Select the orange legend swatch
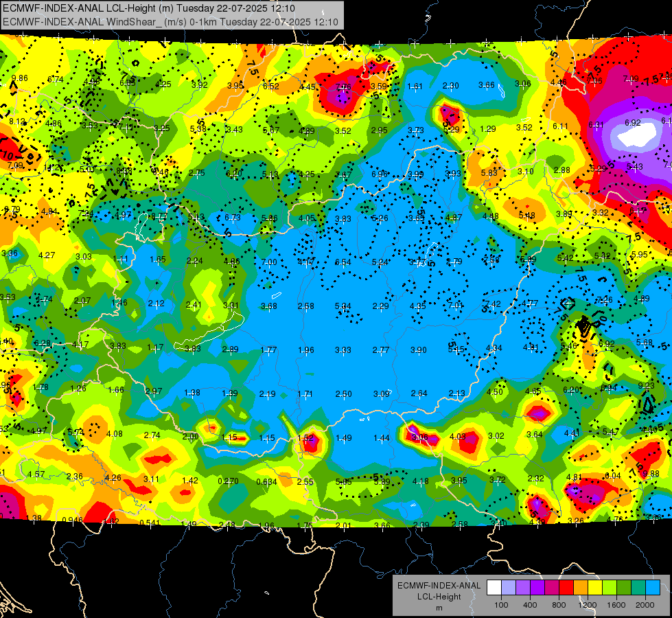The width and height of the screenshot is (672, 618). pyautogui.click(x=581, y=588)
